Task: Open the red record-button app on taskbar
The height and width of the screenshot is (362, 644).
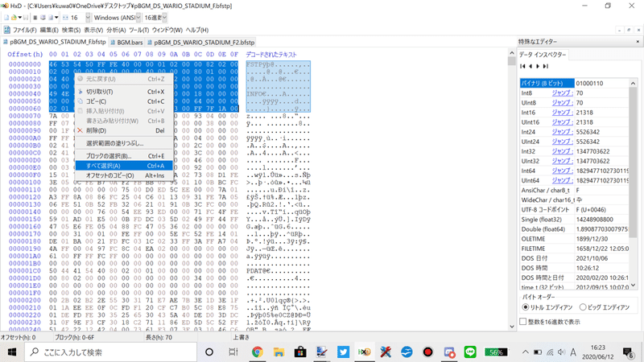Action: 428,352
